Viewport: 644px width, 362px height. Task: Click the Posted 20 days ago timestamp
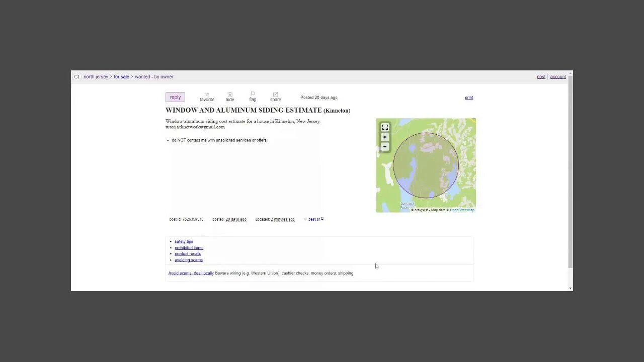(x=319, y=98)
